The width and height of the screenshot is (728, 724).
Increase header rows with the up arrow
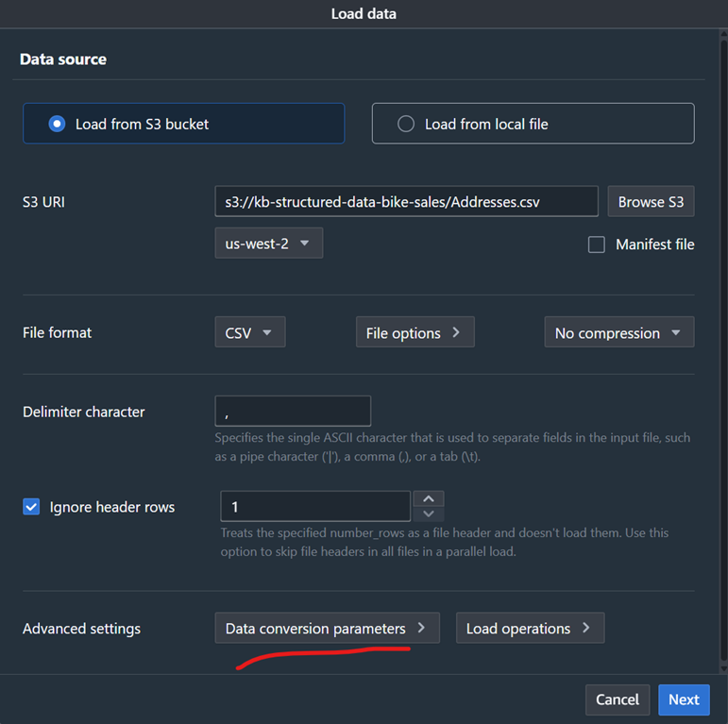click(x=429, y=498)
